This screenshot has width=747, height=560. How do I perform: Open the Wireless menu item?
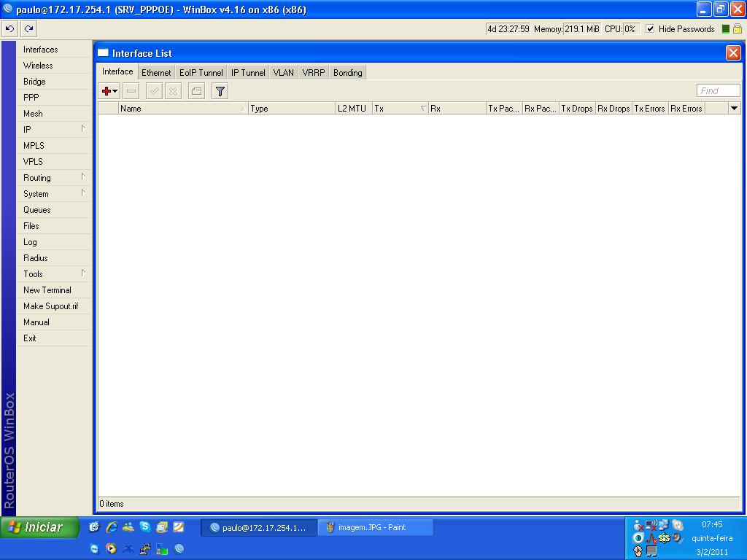pyautogui.click(x=54, y=66)
